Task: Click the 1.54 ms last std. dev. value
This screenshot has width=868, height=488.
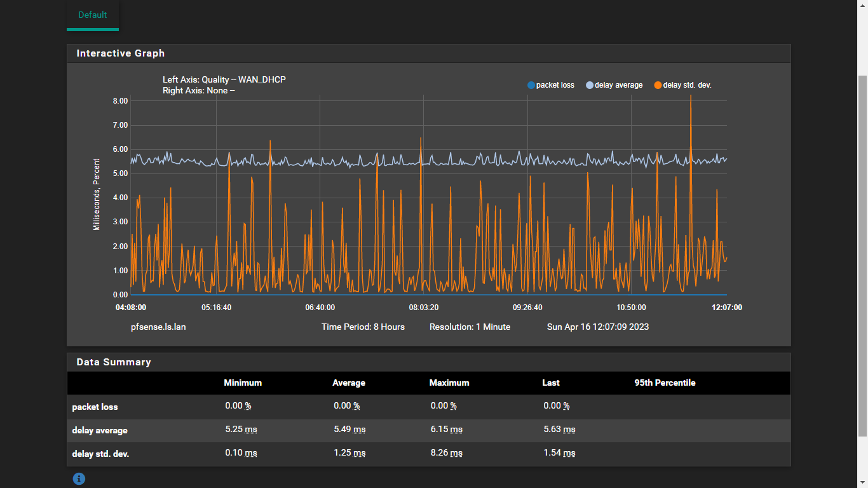Action: click(x=560, y=453)
